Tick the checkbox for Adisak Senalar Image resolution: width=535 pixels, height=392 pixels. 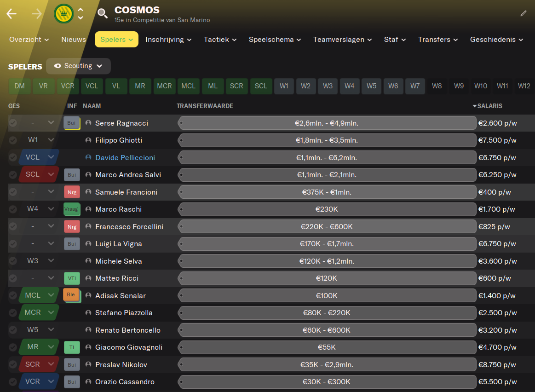13,295
